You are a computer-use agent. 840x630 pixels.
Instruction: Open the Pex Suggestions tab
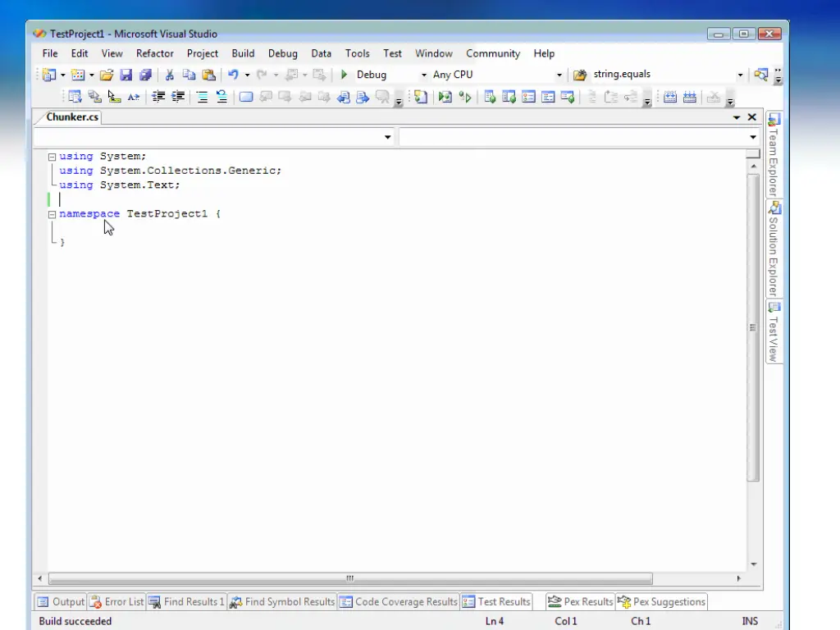pyautogui.click(x=661, y=601)
